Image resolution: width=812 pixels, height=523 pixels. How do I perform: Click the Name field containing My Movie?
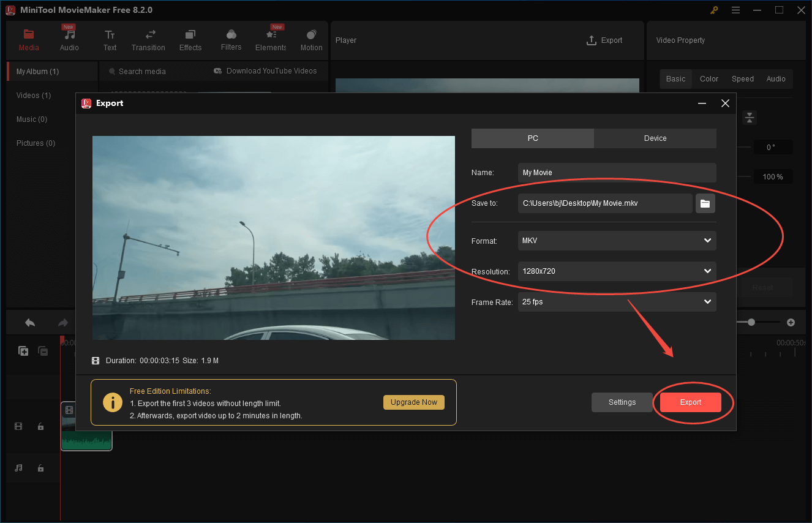(617, 173)
